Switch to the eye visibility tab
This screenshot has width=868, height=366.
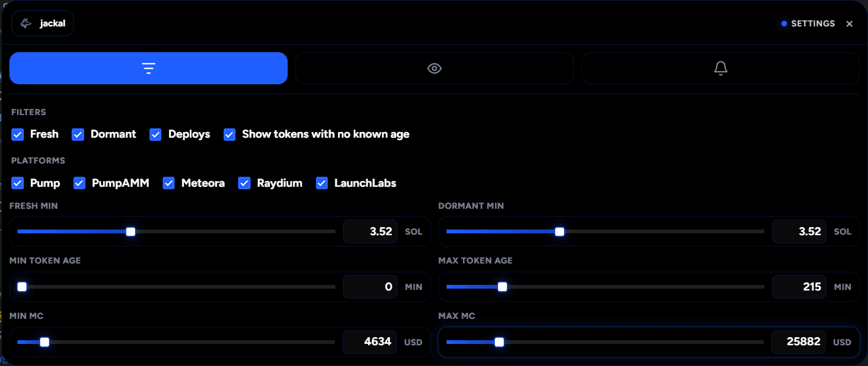pyautogui.click(x=435, y=68)
